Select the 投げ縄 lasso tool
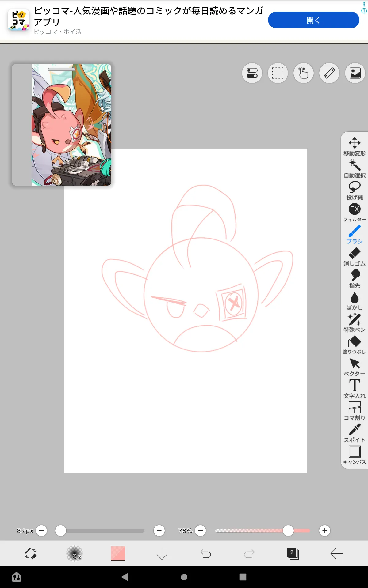 355,190
